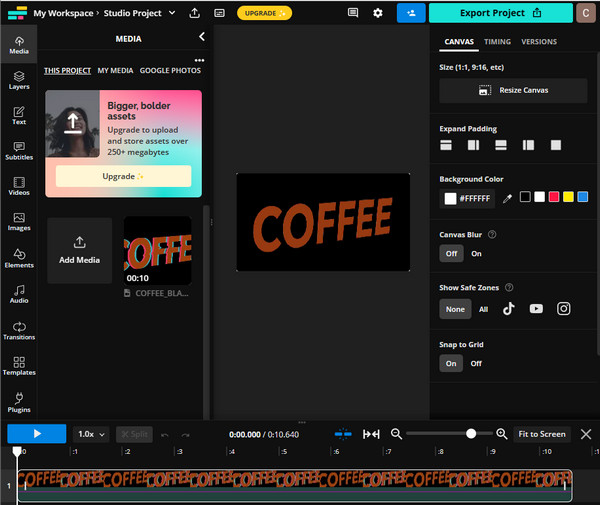This screenshot has width=600, height=505.
Task: Set Canvas Blur to Off
Action: [452, 253]
